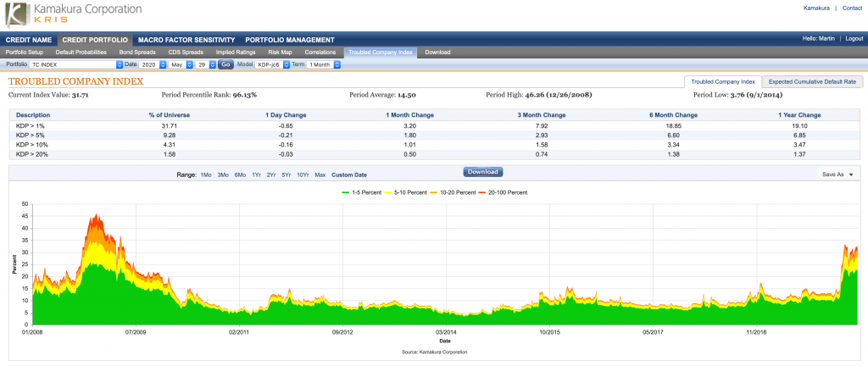Open the Portfolio TC INDEX dropdown
The image size is (868, 366).
(76, 64)
